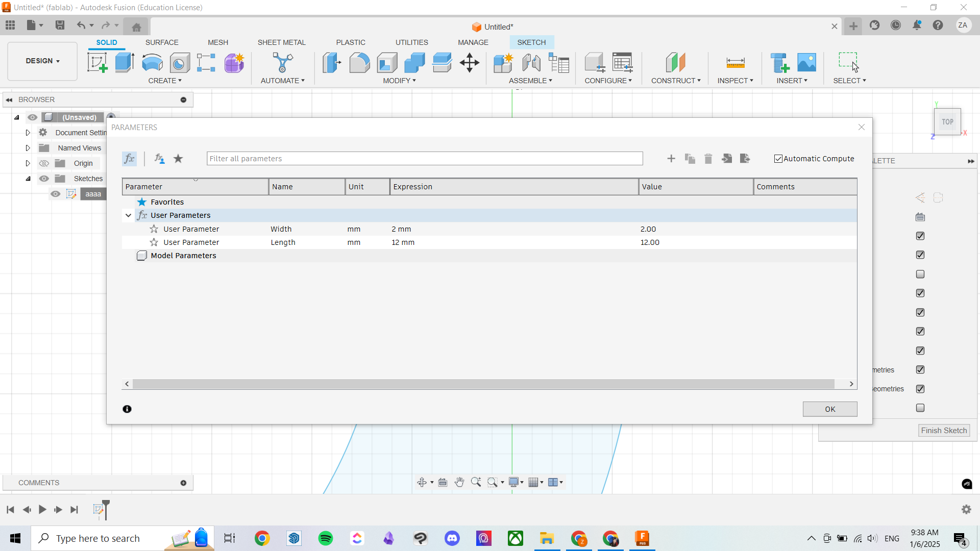Image resolution: width=980 pixels, height=551 pixels.
Task: Click the Measure tool icon
Action: coord(736,63)
